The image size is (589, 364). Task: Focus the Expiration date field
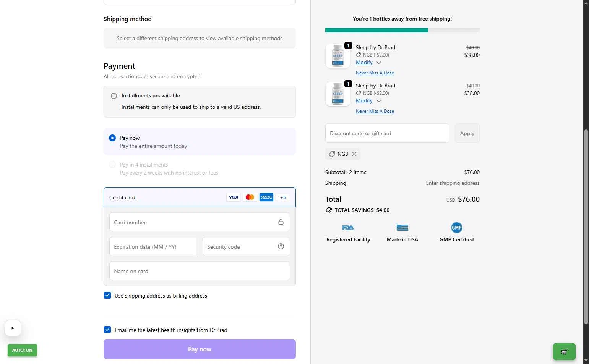153,246
